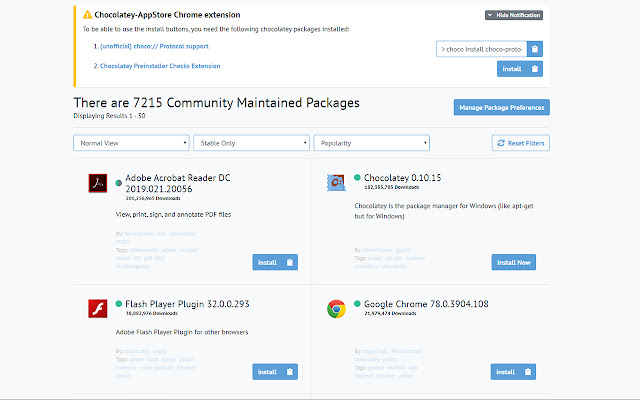Click the Chocolatey package logo icon
This screenshot has width=640, height=400.
pyautogui.click(x=336, y=182)
